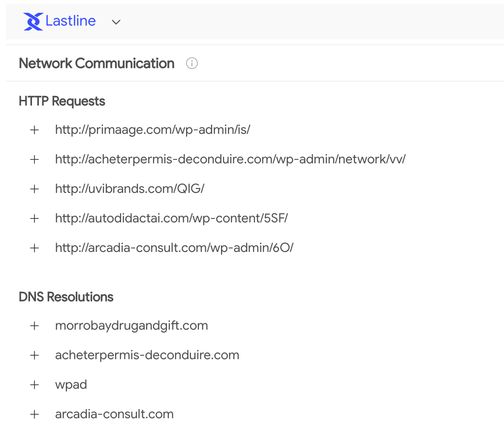504x432 pixels.
Task: Click plus icon next to morrobaydrugandgift.com
Action: (34, 326)
